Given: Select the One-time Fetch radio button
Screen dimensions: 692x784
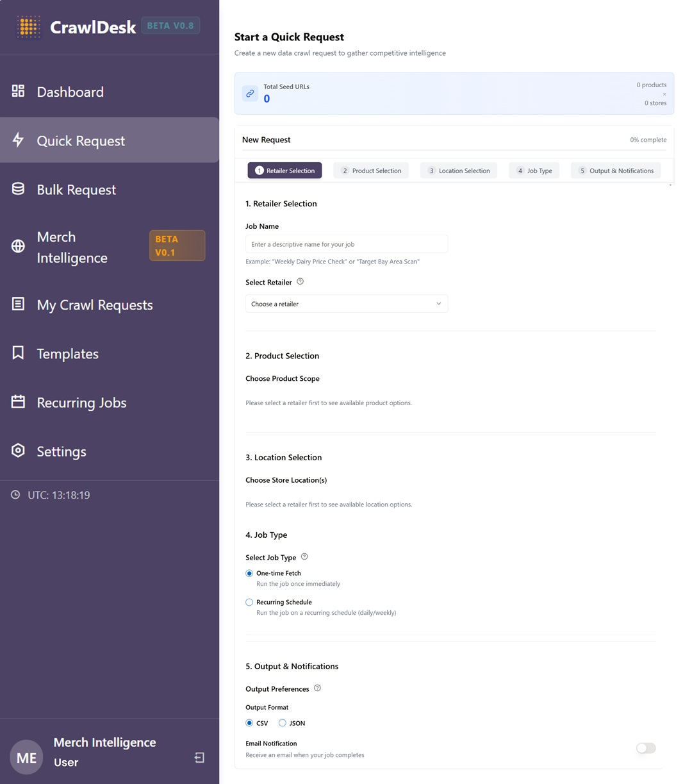Looking at the screenshot, I should point(249,573).
